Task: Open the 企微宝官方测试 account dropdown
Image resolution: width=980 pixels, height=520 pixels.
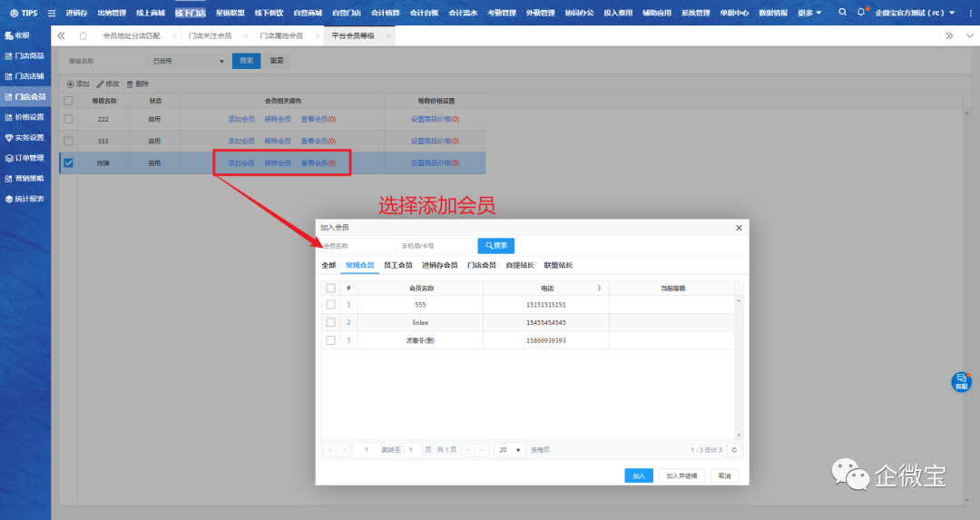Action: 915,13
